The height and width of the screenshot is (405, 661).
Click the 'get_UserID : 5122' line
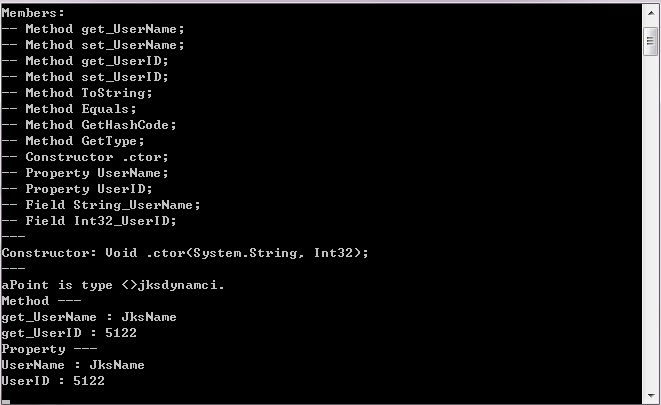click(69, 333)
